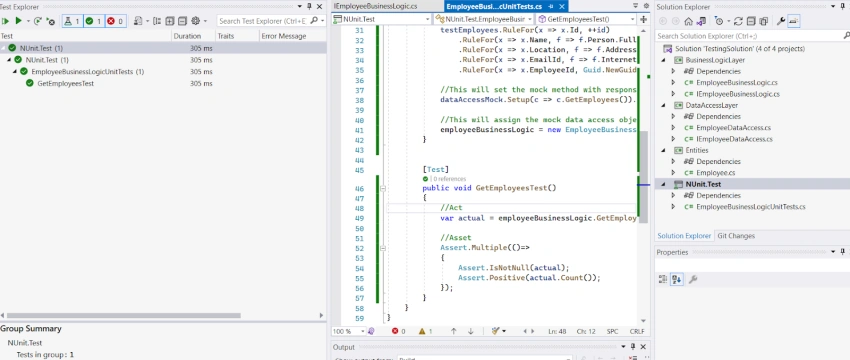Toggle pin on the EmployeeBusinessLogicUnitTests.cs tab
This screenshot has height=360, width=850.
point(551,7)
